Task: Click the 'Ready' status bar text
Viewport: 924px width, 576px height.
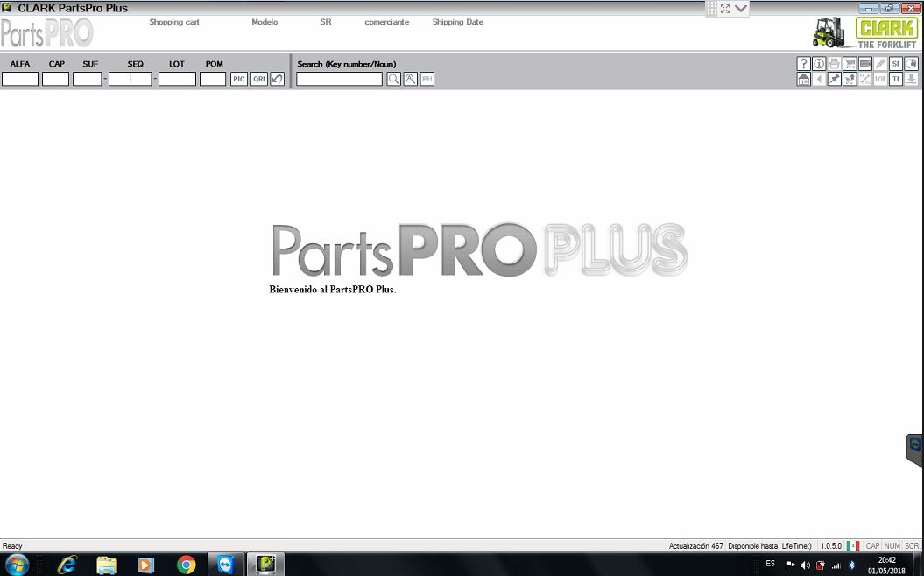Action: click(12, 546)
